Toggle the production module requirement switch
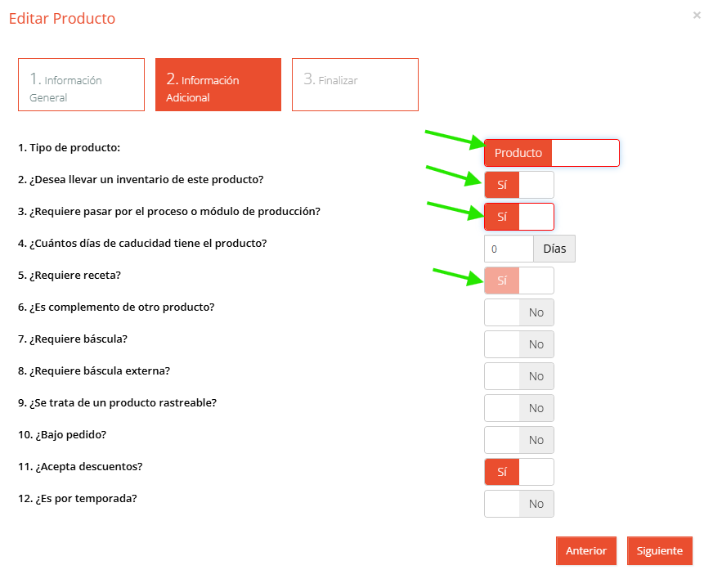The image size is (713, 588). (x=519, y=217)
